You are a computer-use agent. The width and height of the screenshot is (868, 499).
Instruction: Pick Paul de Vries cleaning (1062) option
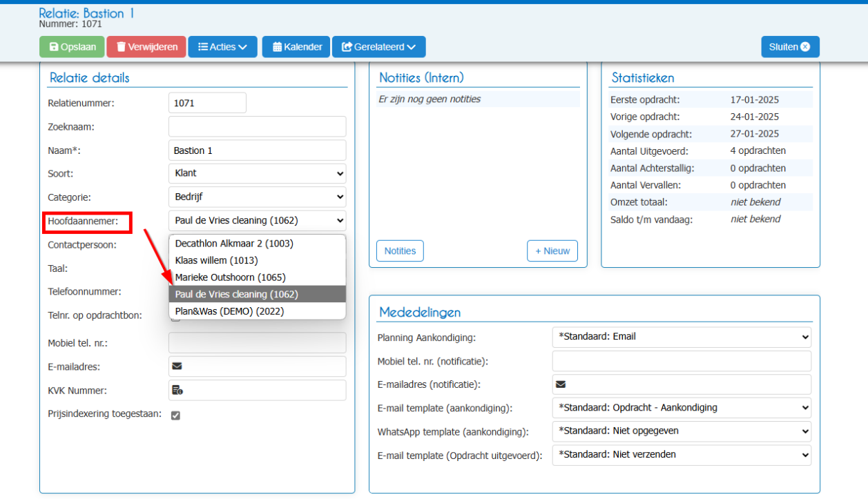258,294
